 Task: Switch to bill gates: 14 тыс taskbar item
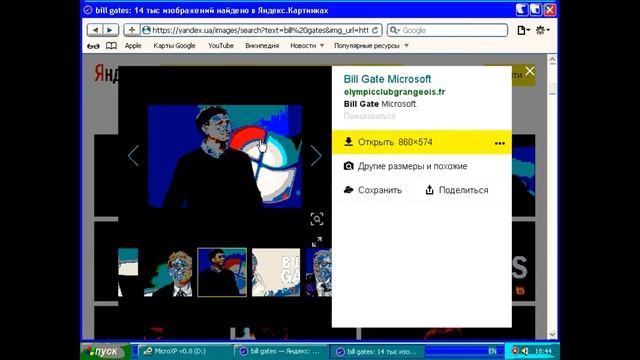pyautogui.click(x=377, y=351)
